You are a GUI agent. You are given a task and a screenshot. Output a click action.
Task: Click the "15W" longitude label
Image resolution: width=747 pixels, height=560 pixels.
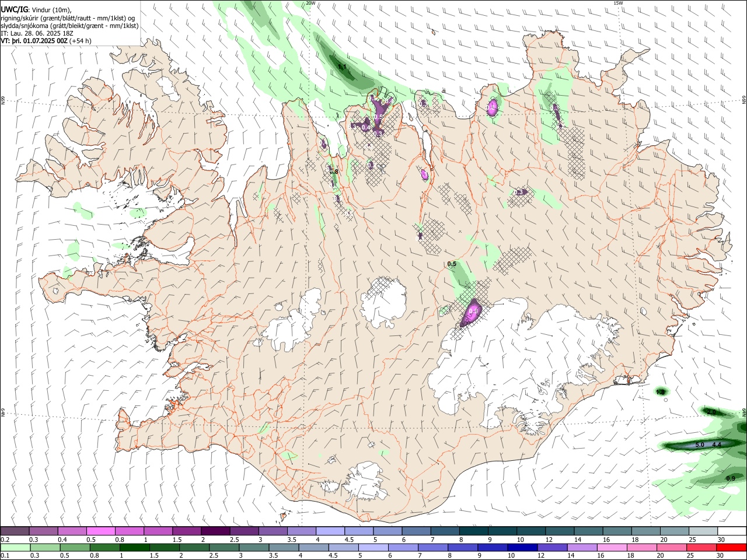click(x=618, y=3)
